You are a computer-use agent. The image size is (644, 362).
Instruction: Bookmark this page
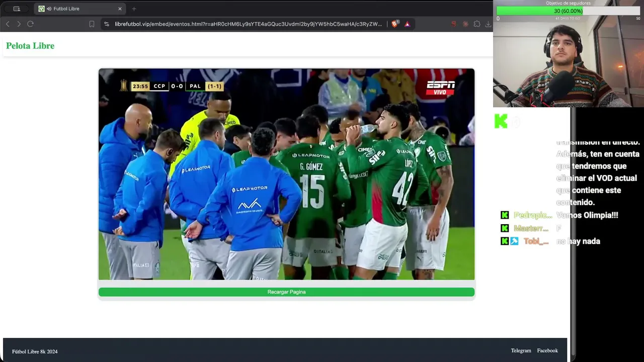[x=92, y=24]
